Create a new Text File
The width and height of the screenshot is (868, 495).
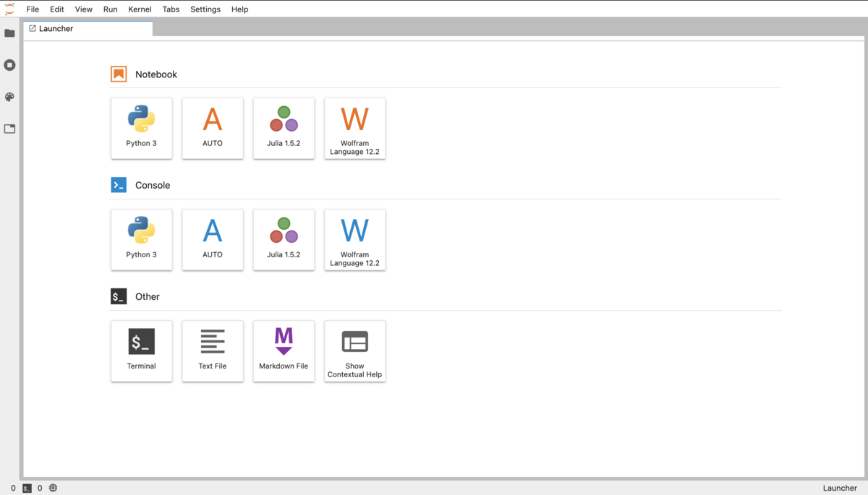click(213, 351)
